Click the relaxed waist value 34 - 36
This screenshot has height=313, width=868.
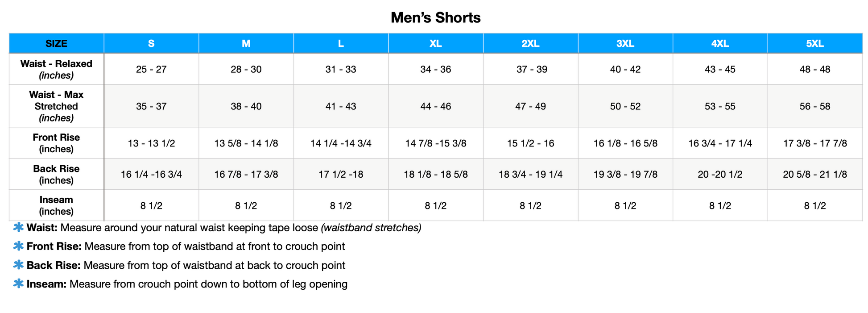[x=435, y=69]
